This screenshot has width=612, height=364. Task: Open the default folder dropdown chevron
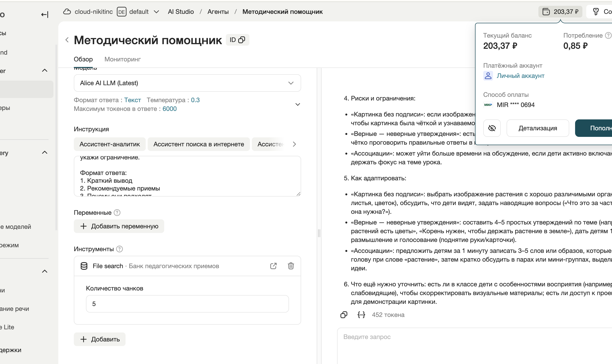(x=156, y=12)
